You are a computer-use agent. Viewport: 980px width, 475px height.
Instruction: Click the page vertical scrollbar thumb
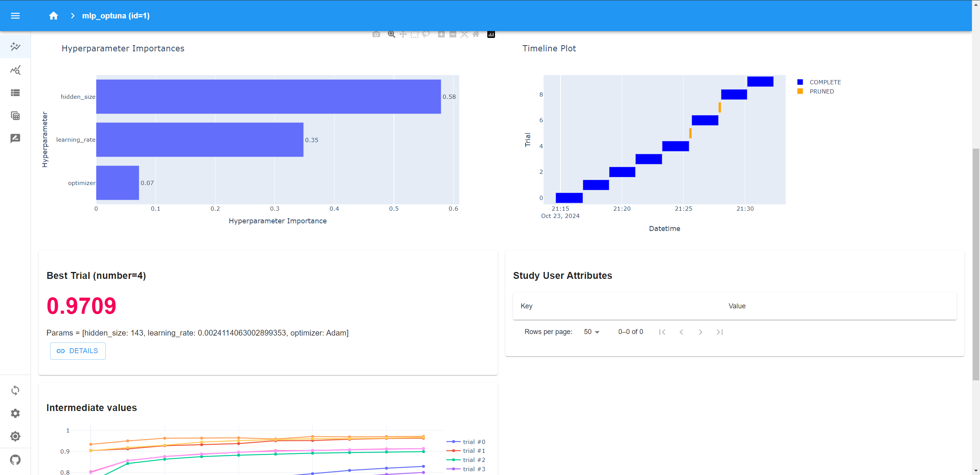point(976,264)
